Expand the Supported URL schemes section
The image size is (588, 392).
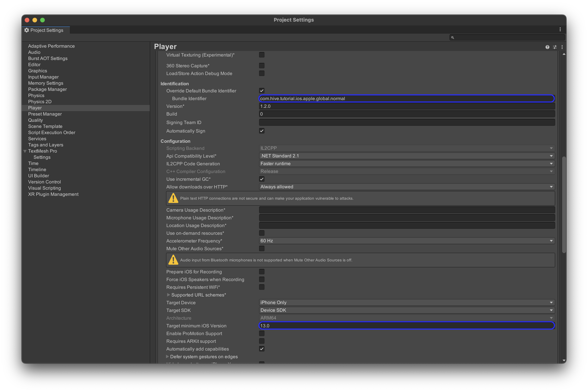click(x=168, y=295)
